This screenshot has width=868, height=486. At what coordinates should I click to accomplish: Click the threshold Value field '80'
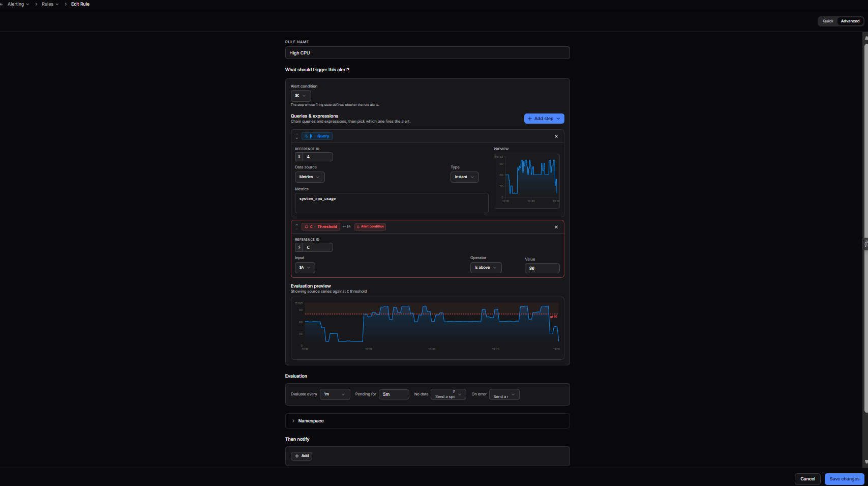point(542,268)
